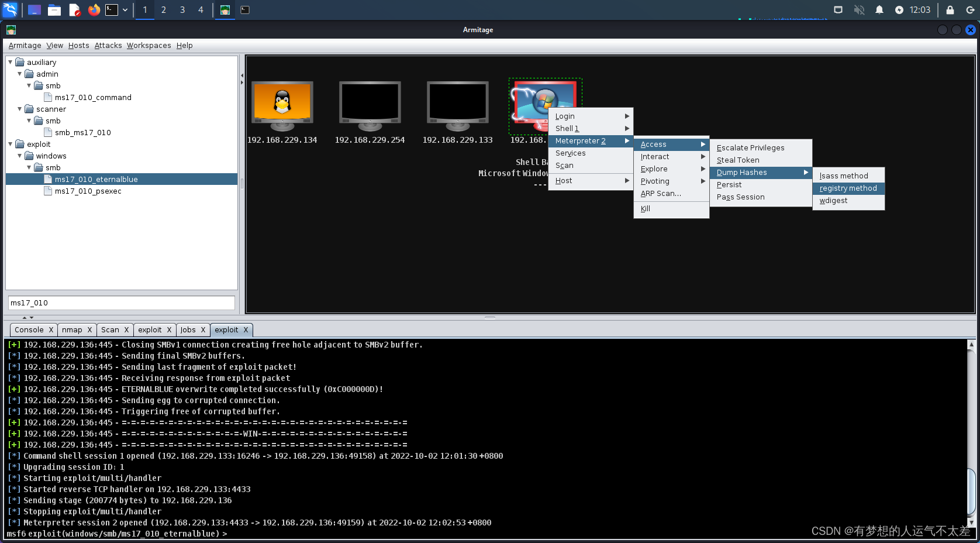Screen dimensions: 980x543
Task: Select the ms17_010_eternalblue module
Action: coord(122,180)
